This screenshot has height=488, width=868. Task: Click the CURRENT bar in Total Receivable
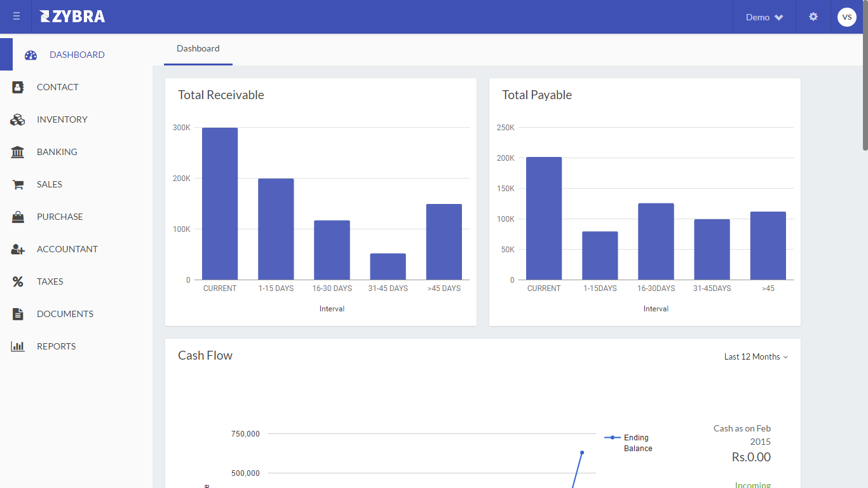(220, 204)
